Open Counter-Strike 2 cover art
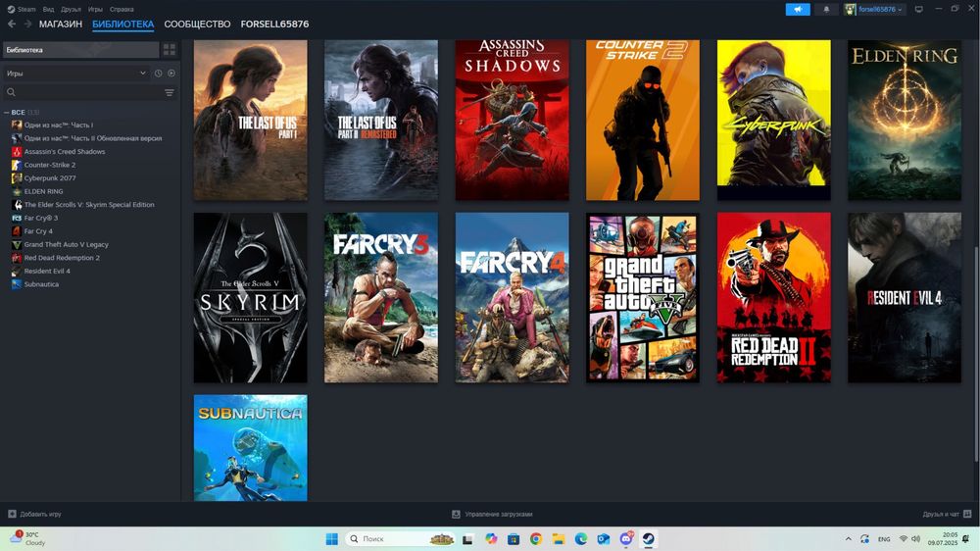 [643, 120]
